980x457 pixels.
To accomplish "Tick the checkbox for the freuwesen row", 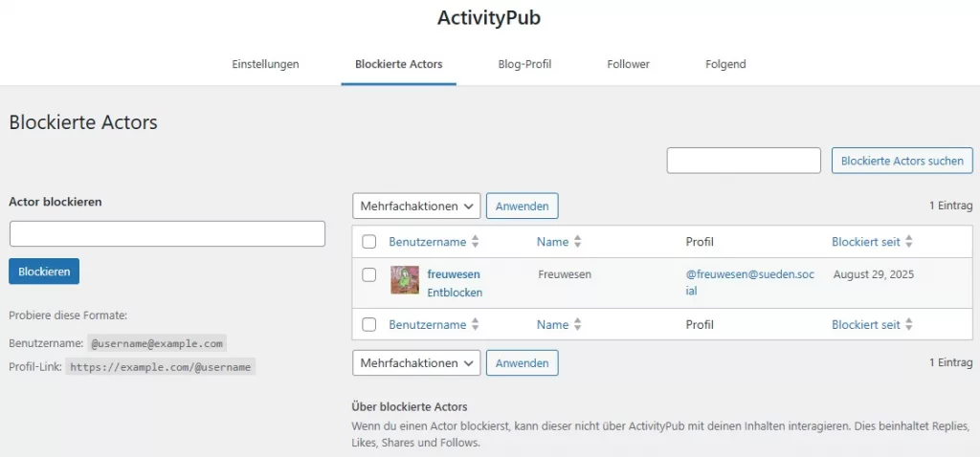I will pyautogui.click(x=368, y=274).
